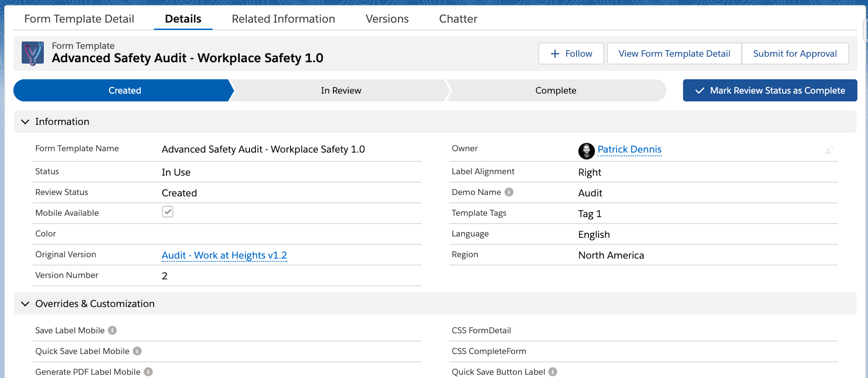Screen dimensions: 868x378
Task: Click the Version Number value 2
Action: click(165, 276)
